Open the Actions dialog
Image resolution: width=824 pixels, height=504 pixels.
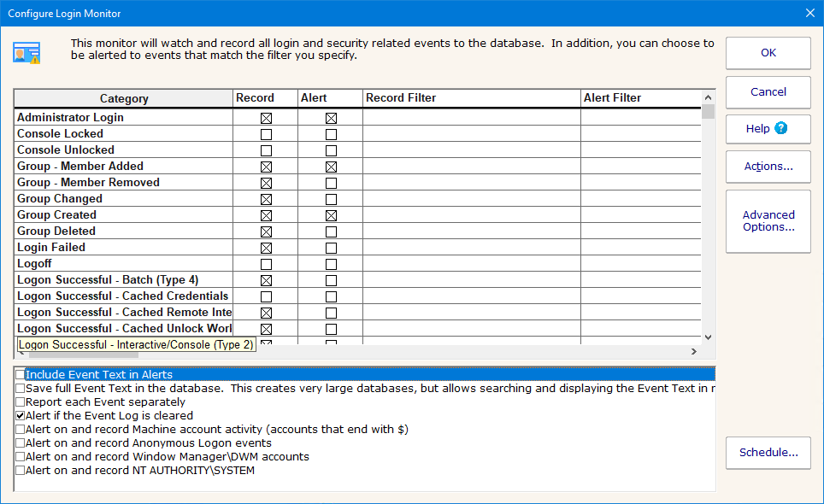[x=768, y=167]
